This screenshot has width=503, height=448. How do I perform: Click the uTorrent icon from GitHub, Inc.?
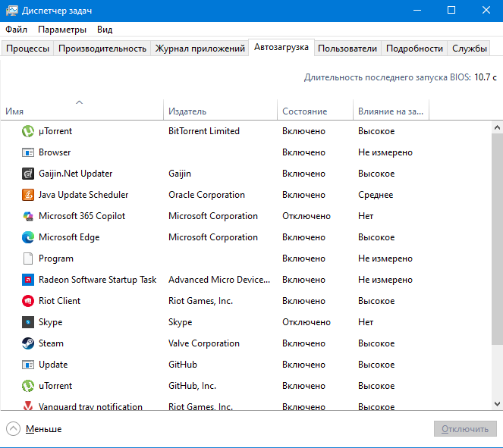point(28,386)
